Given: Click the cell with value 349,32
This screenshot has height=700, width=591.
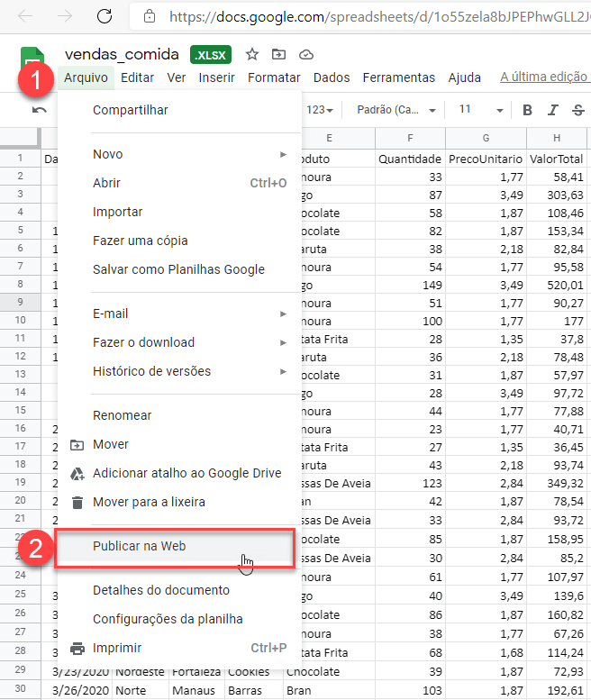Looking at the screenshot, I should tap(557, 484).
